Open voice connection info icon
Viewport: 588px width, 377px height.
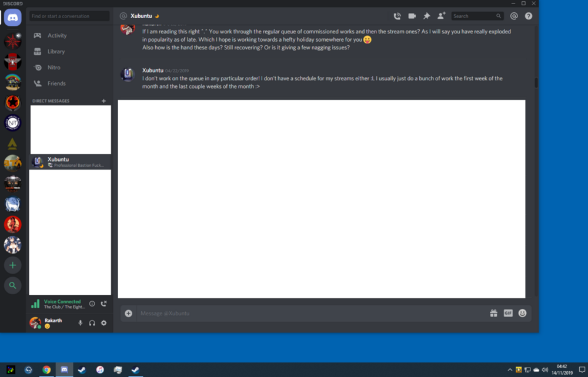(x=92, y=304)
